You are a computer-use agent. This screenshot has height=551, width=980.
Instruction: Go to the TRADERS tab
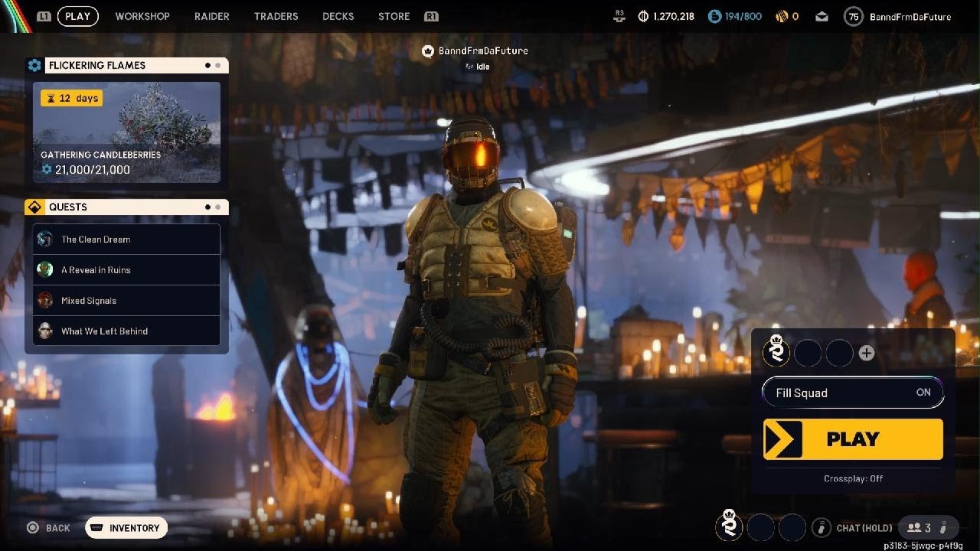click(276, 16)
